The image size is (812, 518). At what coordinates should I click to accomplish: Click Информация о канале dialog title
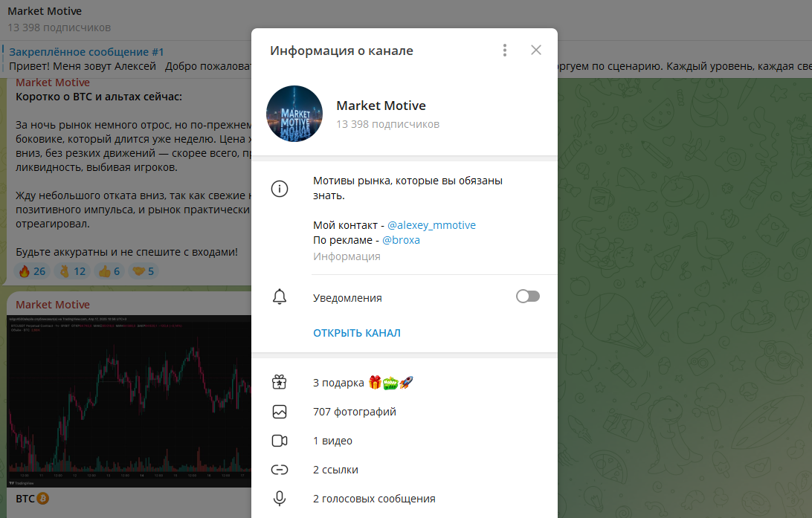[341, 51]
